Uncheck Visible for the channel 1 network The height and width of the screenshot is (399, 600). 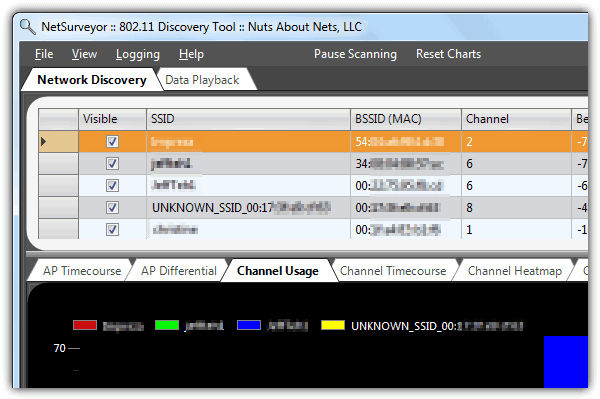point(112,230)
